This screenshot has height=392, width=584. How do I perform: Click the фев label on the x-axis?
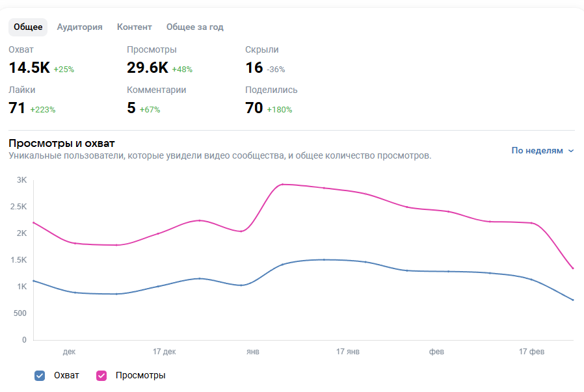click(436, 352)
